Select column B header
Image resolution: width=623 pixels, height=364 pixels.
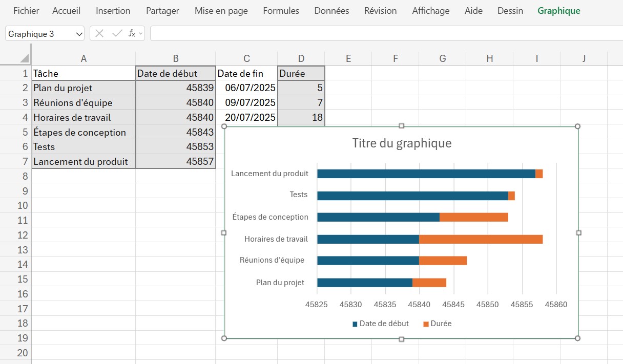click(x=176, y=58)
